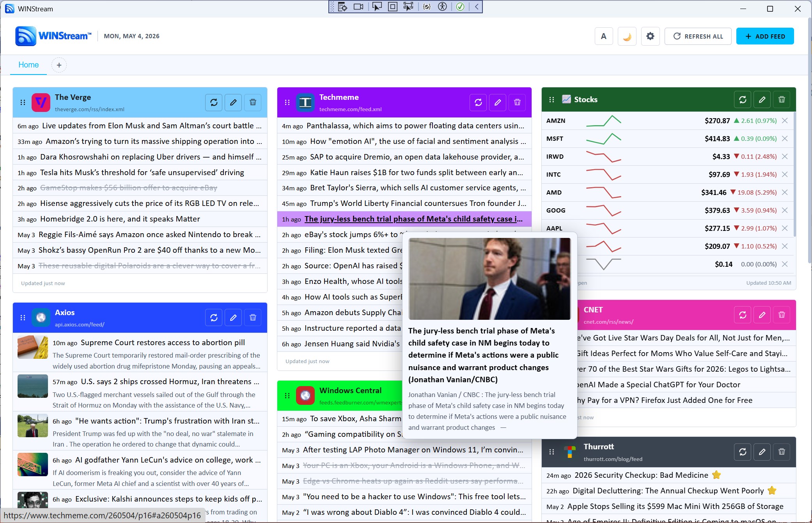Edit the Stocks widget
The image size is (812, 523).
[762, 99]
